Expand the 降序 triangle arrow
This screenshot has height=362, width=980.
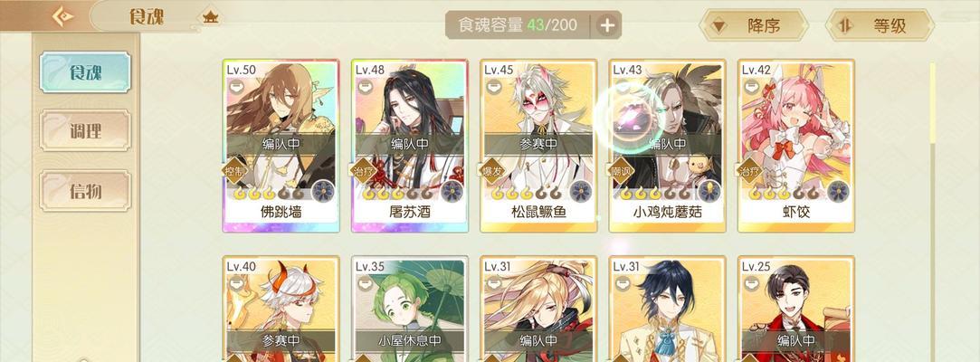point(719,26)
